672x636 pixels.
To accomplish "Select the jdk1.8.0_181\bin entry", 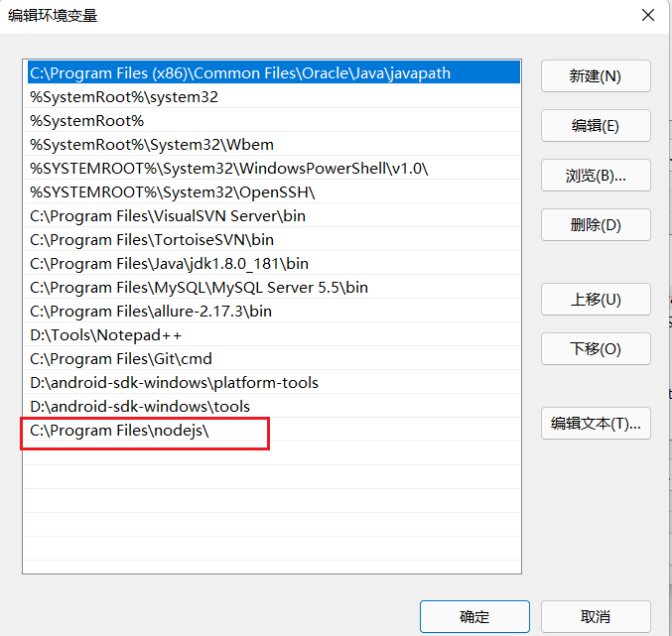I will click(x=272, y=263).
